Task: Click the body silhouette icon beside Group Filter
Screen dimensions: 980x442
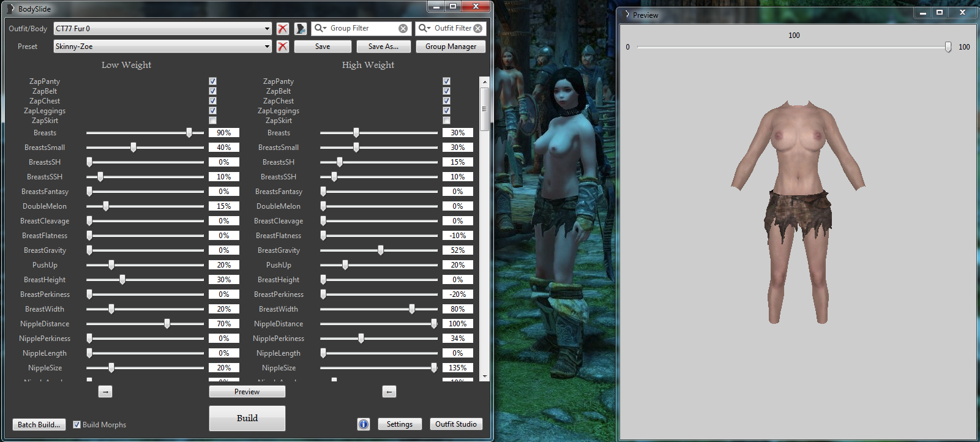Action: (301, 29)
